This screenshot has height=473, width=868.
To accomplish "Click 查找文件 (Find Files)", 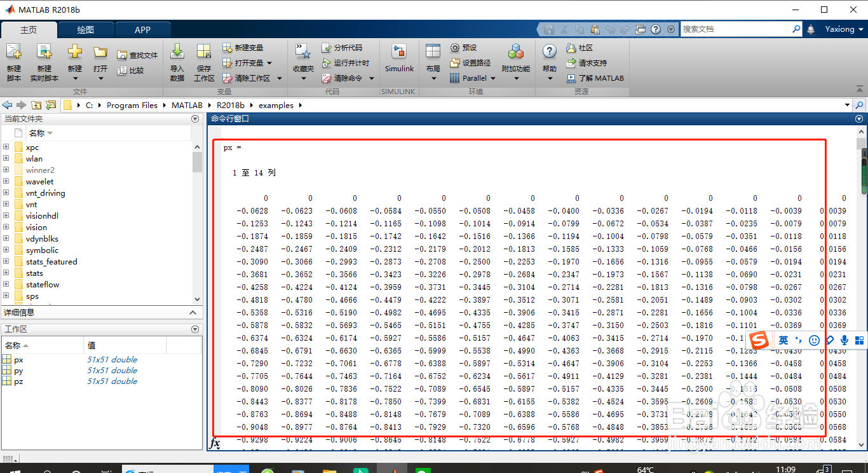I will (x=137, y=55).
